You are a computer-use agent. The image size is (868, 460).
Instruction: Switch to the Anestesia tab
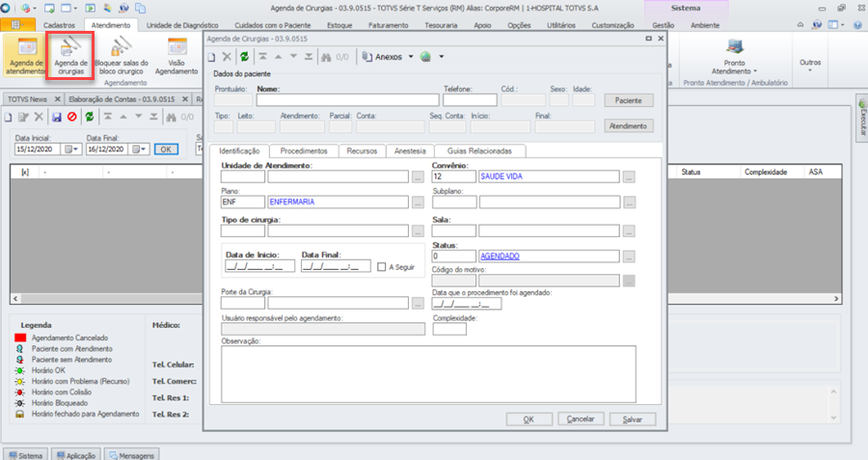[x=410, y=150]
